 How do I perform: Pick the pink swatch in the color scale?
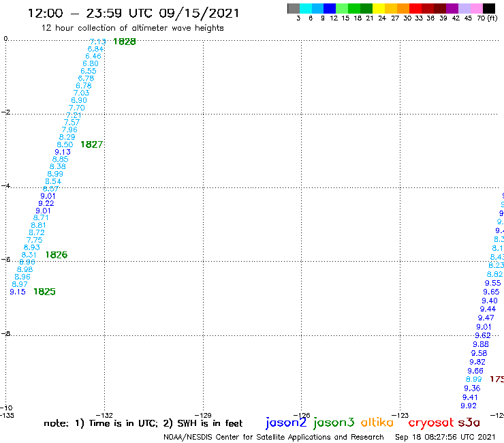tap(476, 8)
